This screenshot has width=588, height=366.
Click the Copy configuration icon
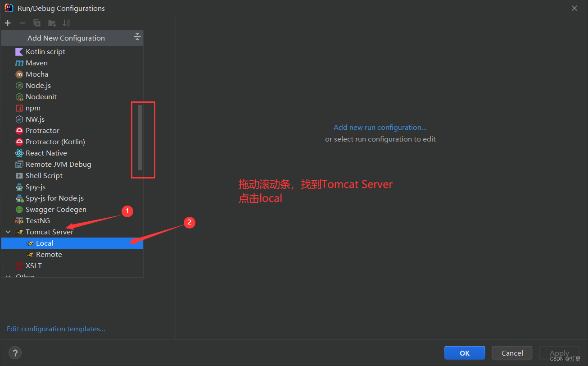pyautogui.click(x=37, y=23)
